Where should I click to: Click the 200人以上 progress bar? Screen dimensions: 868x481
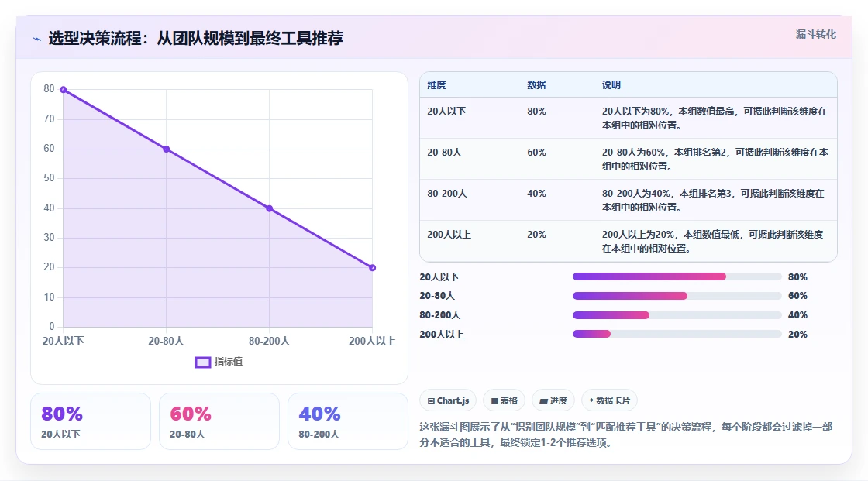pyautogui.click(x=677, y=335)
